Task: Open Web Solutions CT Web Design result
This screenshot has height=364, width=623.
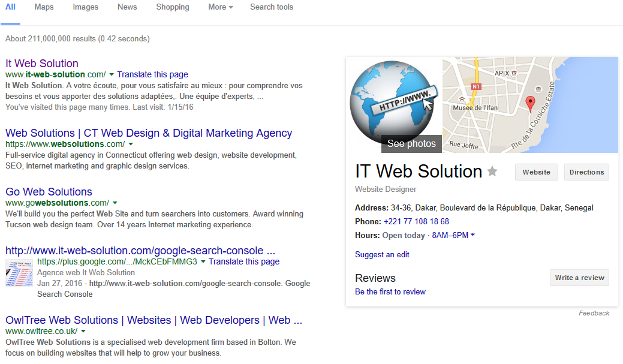Action: click(x=149, y=133)
